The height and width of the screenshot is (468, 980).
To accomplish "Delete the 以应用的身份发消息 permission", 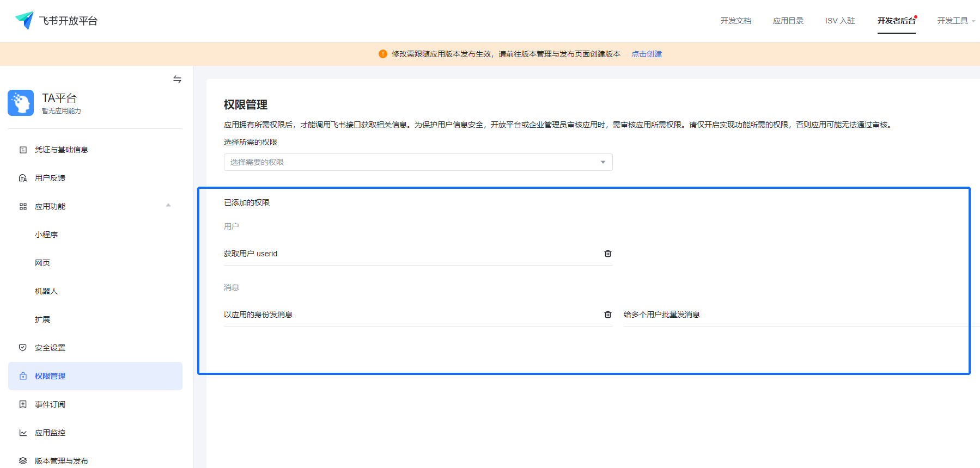I will pos(608,315).
